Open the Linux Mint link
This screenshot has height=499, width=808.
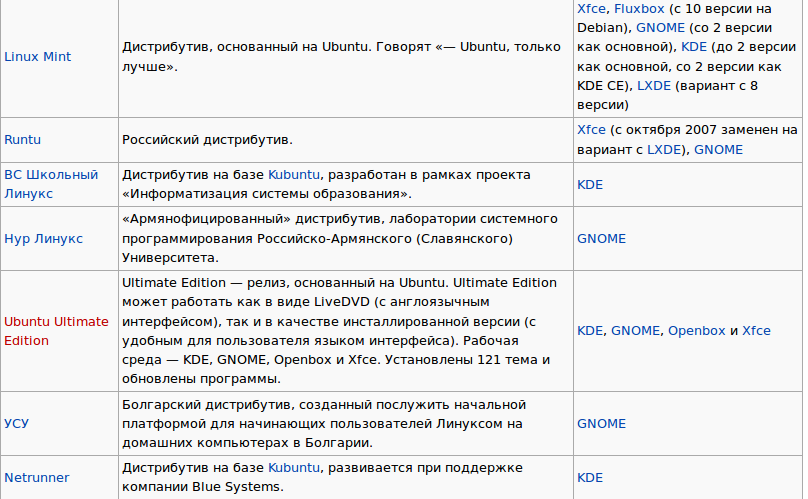pos(37,57)
